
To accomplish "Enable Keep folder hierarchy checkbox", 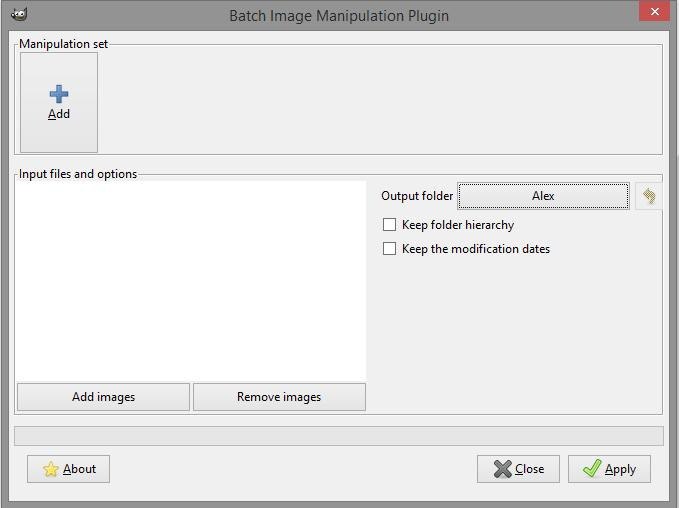I will click(389, 225).
